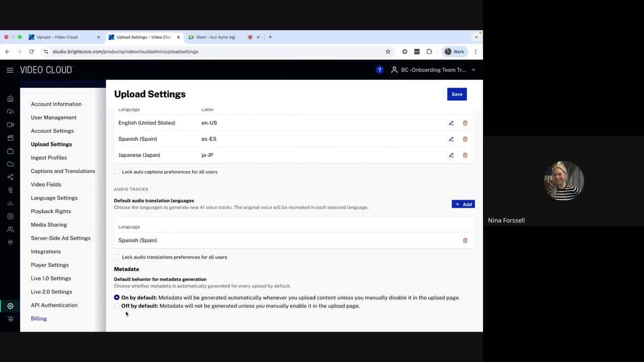The image size is (644, 362).
Task: Delete the Spanish (Spain) audio track language
Action: click(x=465, y=241)
